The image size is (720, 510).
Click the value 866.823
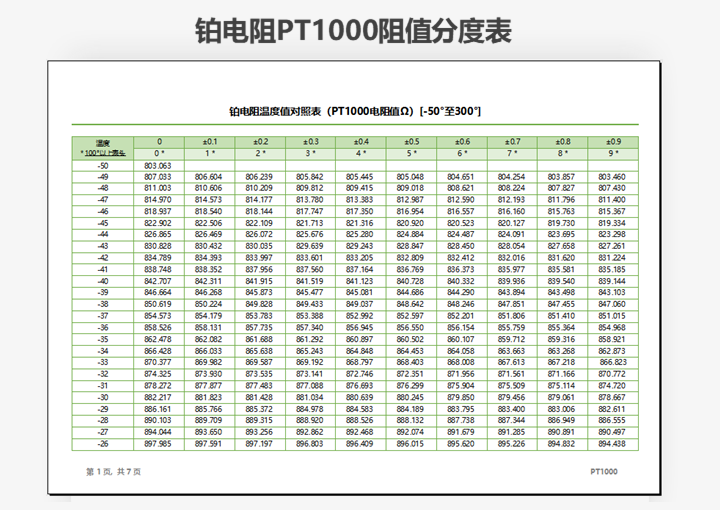point(613,363)
